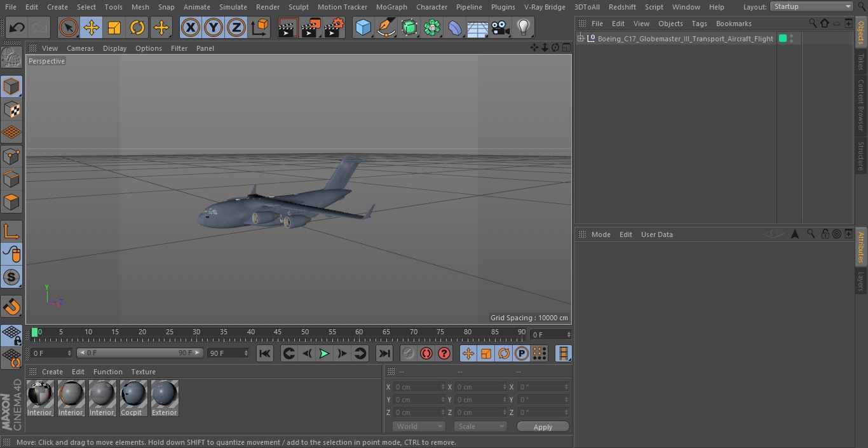Toggle Z axis lock
Viewport: 868px width, 448px height.
pyautogui.click(x=236, y=27)
